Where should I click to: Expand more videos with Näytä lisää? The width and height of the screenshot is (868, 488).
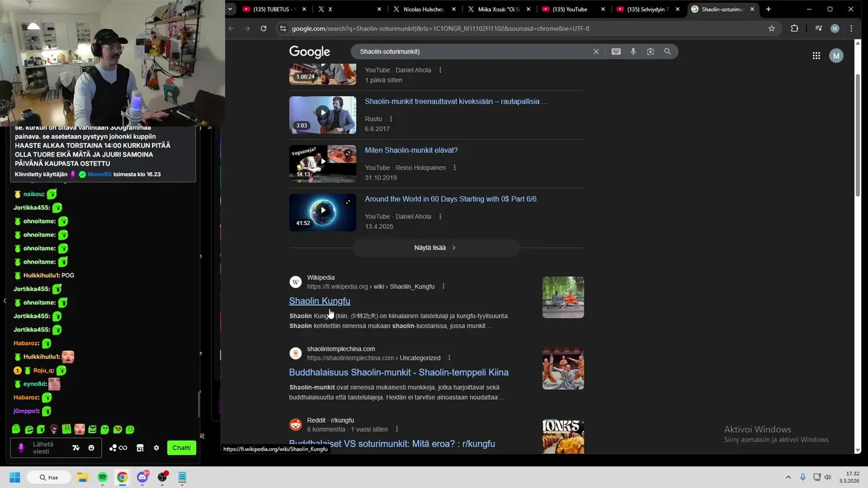(x=436, y=248)
